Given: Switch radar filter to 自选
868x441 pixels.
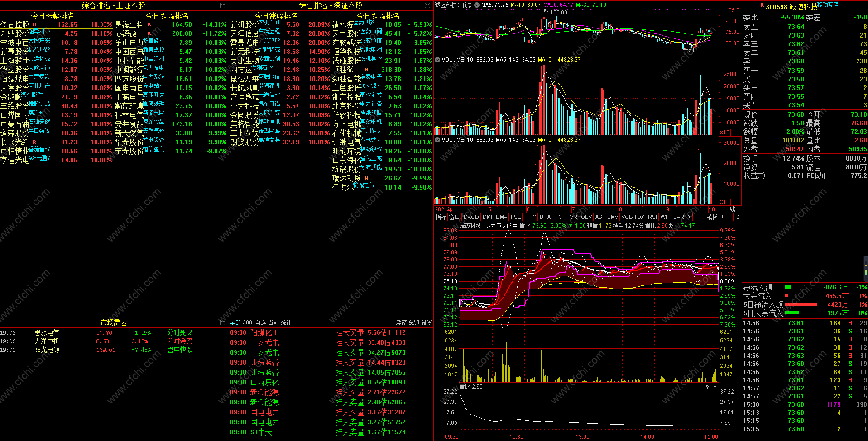Looking at the screenshot, I should pos(260,322).
